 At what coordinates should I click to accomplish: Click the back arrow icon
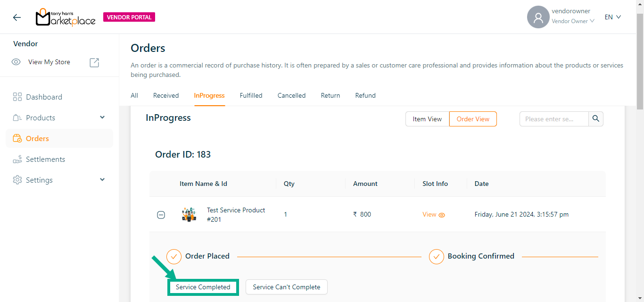[x=17, y=17]
